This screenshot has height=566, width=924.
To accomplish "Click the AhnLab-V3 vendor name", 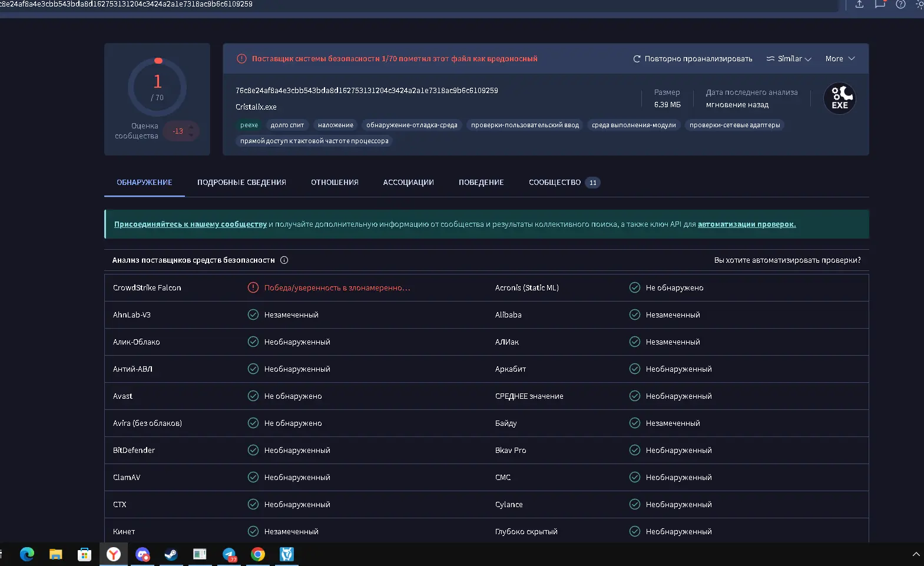I will click(x=132, y=315).
